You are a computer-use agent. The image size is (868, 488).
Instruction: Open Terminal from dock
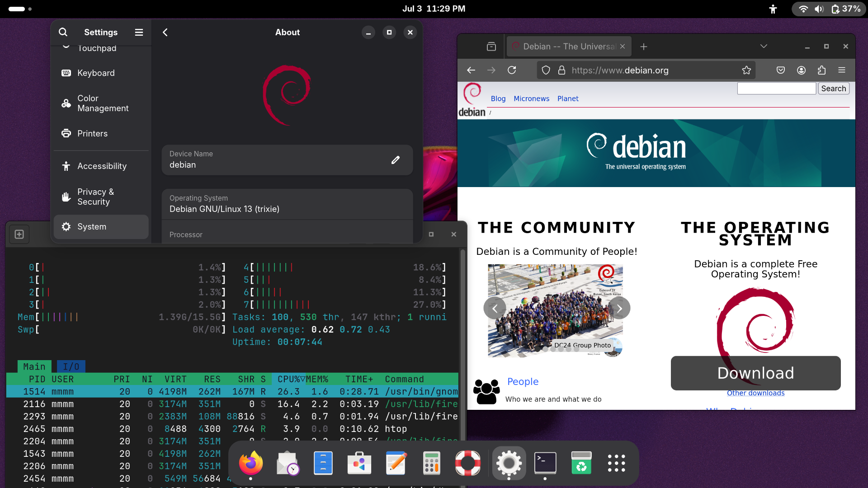pos(545,463)
